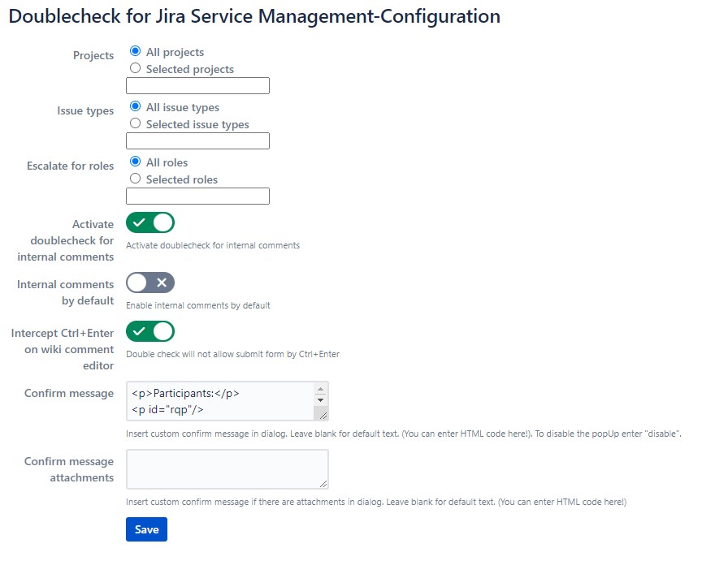Click the issue types selection input field
The height and width of the screenshot is (561, 728).
(x=197, y=141)
